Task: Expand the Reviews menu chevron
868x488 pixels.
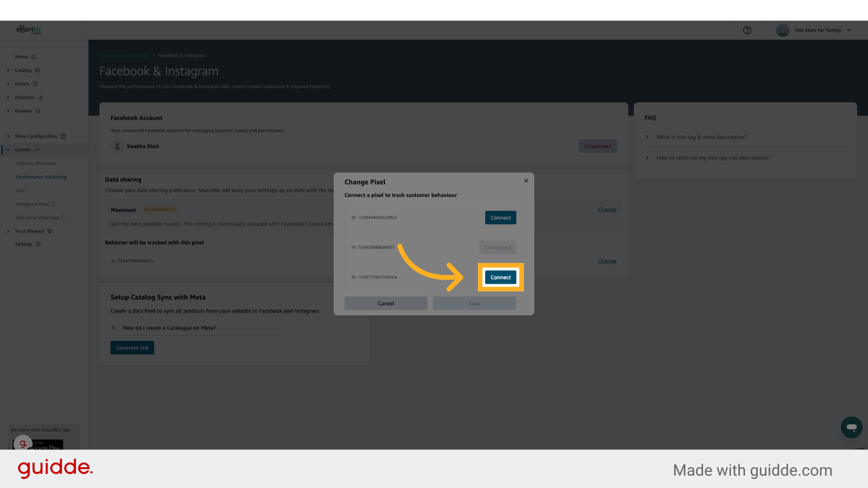Action: pos(8,111)
